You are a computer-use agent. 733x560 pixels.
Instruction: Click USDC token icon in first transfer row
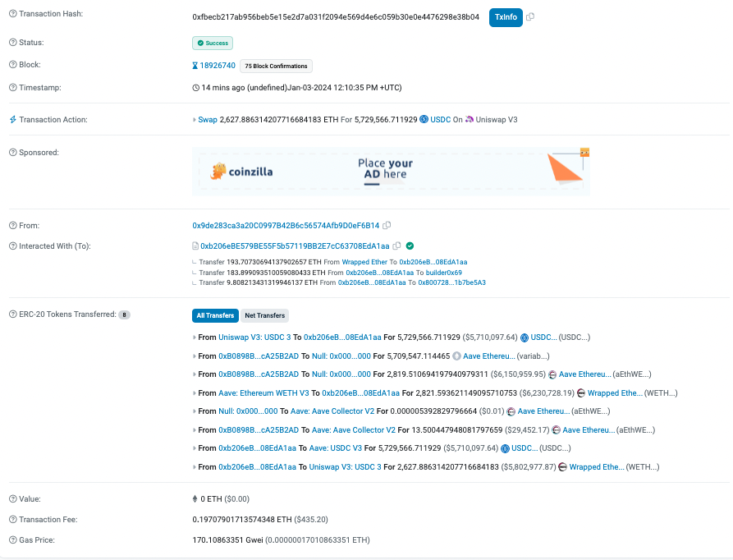[525, 337]
